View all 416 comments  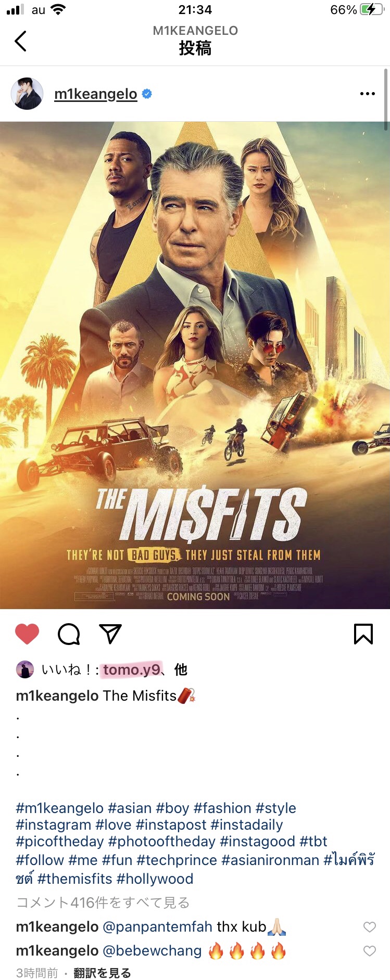(x=103, y=902)
